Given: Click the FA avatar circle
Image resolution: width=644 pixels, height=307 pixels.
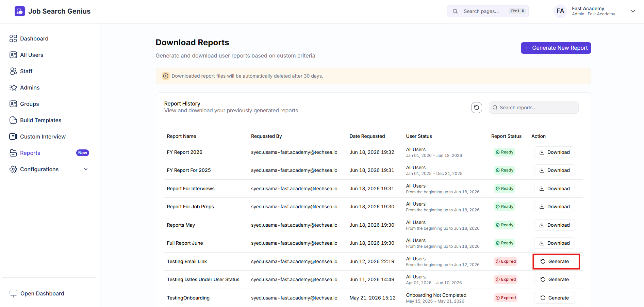Looking at the screenshot, I should [x=560, y=11].
